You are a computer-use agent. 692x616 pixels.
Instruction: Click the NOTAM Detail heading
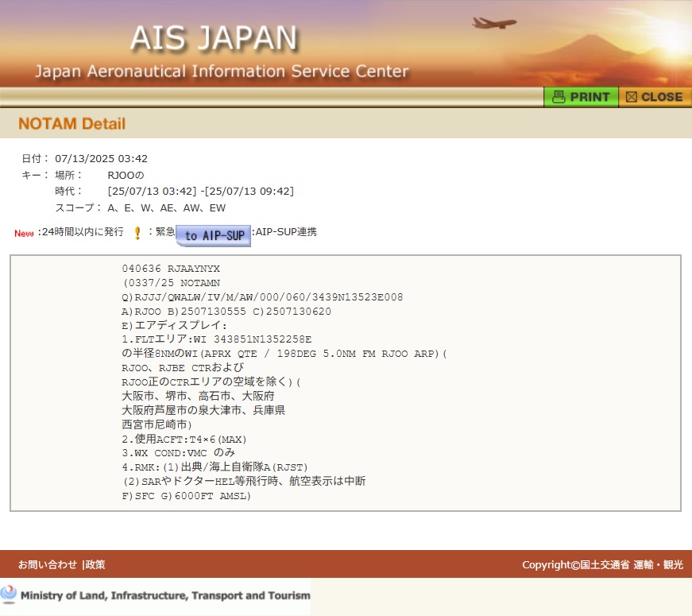pyautogui.click(x=72, y=124)
